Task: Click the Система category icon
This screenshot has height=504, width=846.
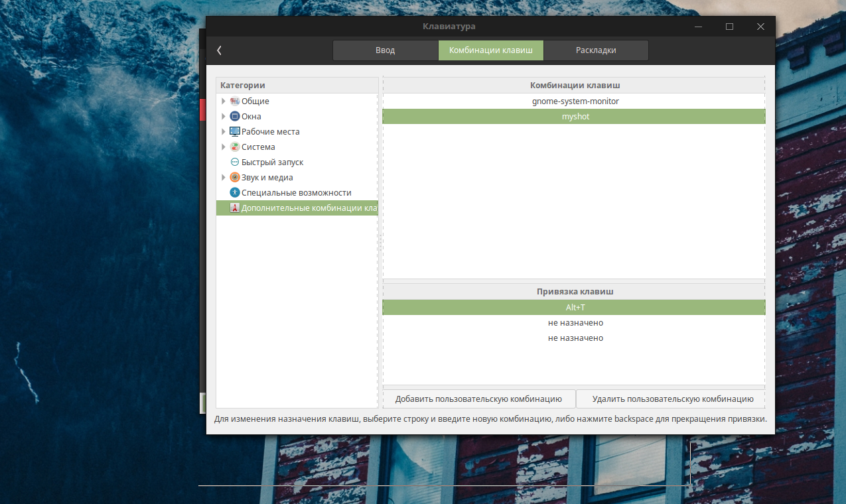Action: 235,147
